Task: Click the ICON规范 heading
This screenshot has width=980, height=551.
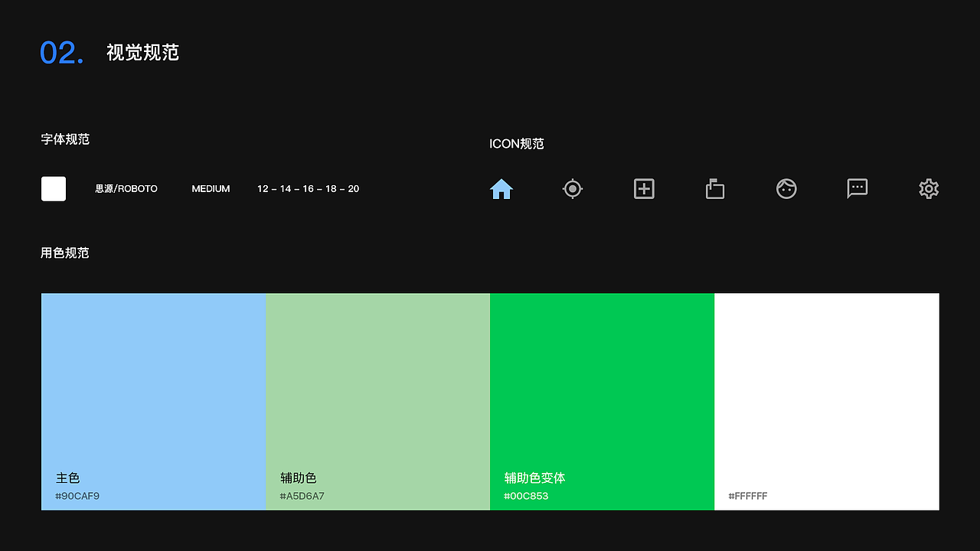Action: (517, 144)
